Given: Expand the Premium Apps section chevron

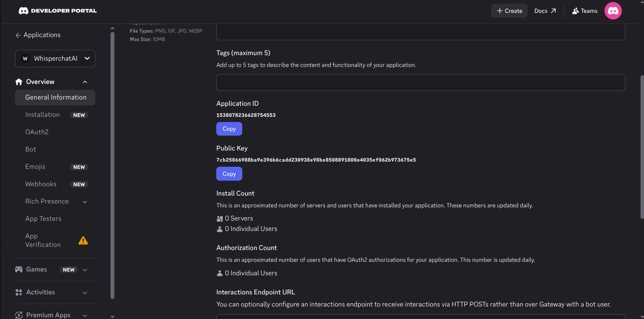Looking at the screenshot, I should tap(85, 315).
